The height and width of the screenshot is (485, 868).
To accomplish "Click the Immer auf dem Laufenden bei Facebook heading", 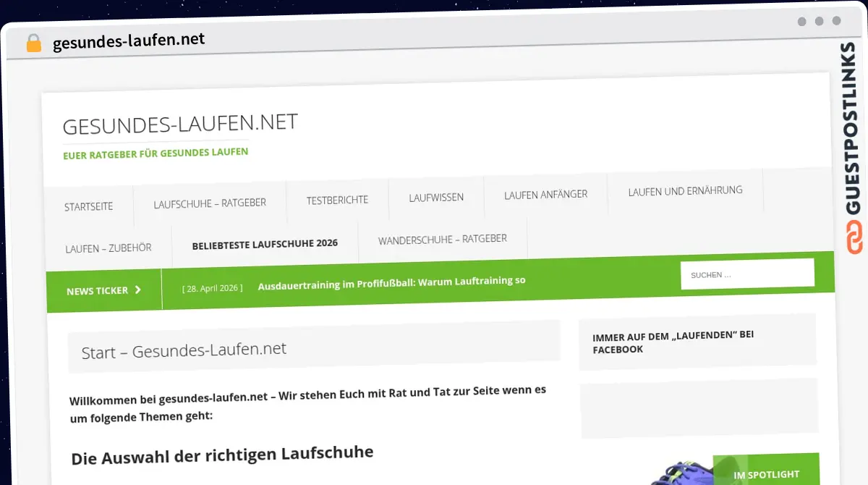I will tap(673, 342).
